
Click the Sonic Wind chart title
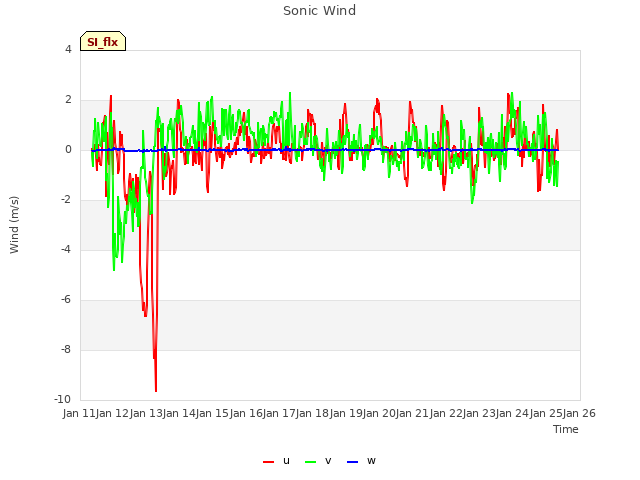coord(320,11)
